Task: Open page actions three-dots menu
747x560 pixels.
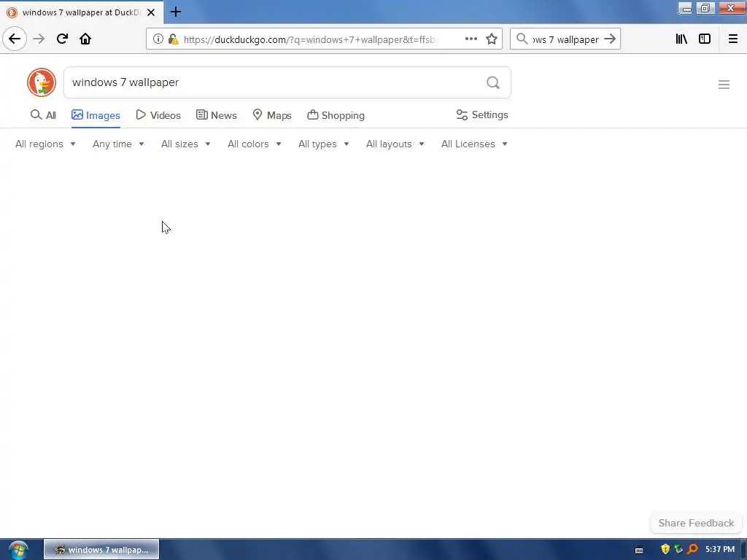Action: pos(471,39)
